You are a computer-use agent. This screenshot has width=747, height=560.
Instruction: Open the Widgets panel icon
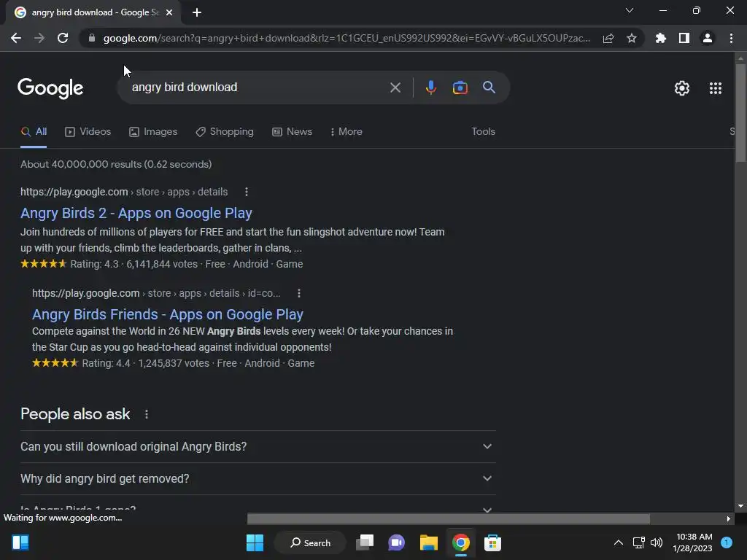[20, 542]
